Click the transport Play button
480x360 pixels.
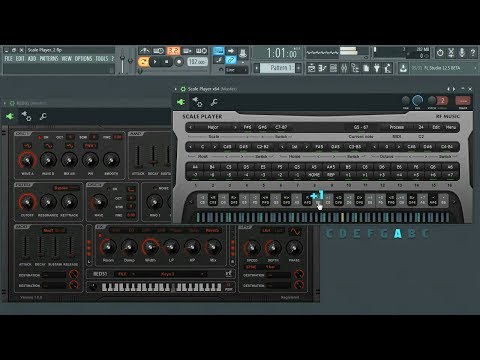click(155, 62)
